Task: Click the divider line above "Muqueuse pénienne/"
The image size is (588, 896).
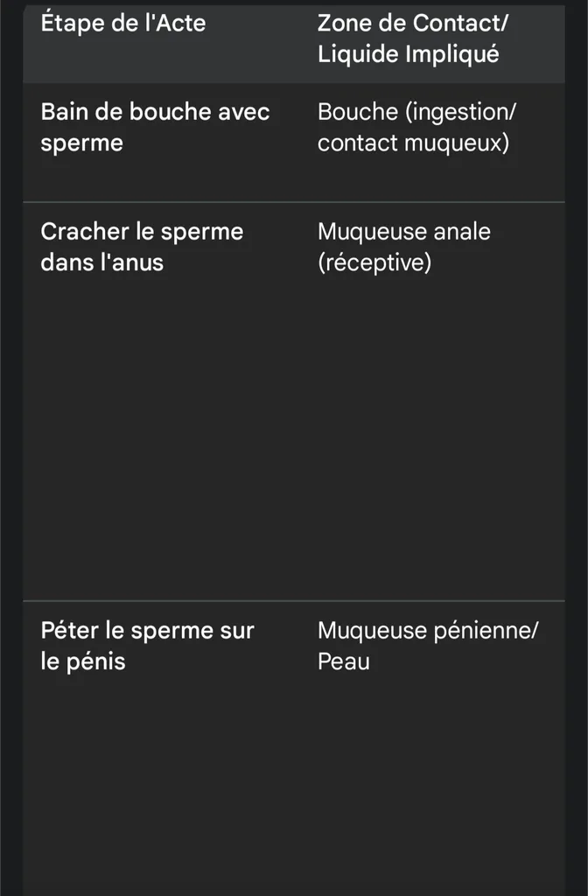Action: [x=294, y=600]
